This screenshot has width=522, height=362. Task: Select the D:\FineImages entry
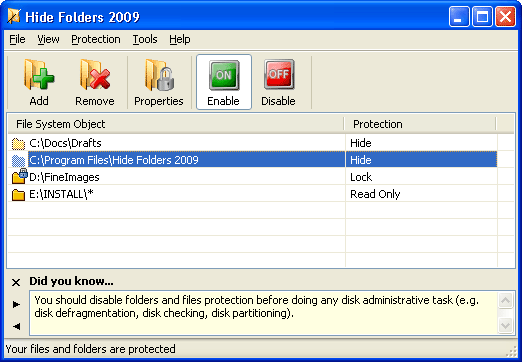pyautogui.click(x=64, y=177)
